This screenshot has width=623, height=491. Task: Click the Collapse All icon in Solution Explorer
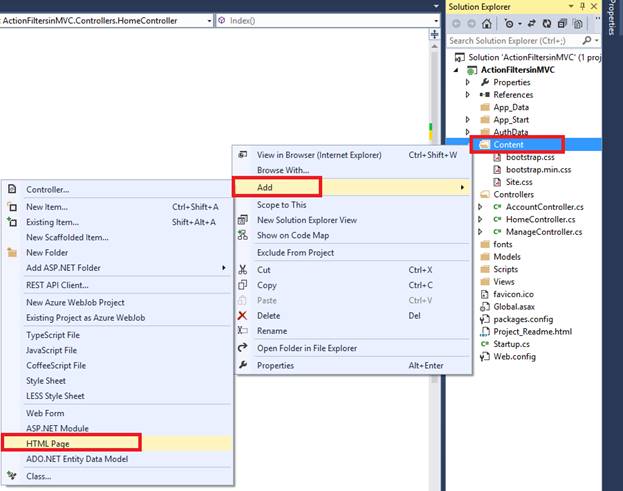pos(562,24)
